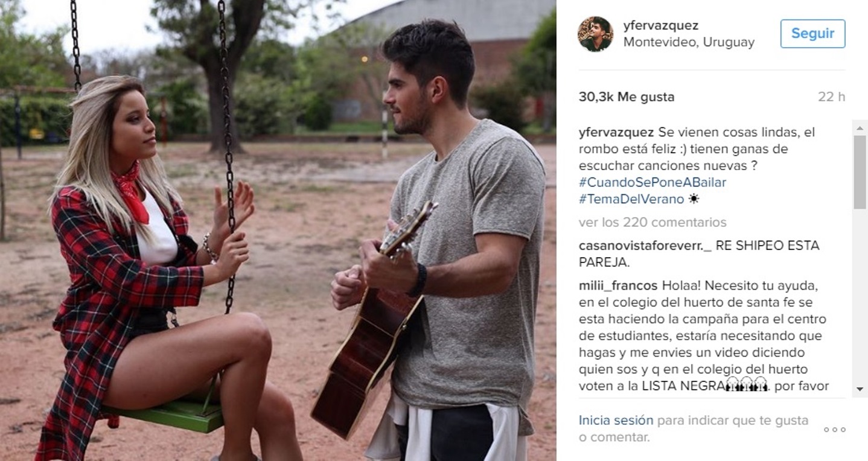Screen dimensions: 868x461
Task: Click the 22 h timestamp
Action: point(832,97)
